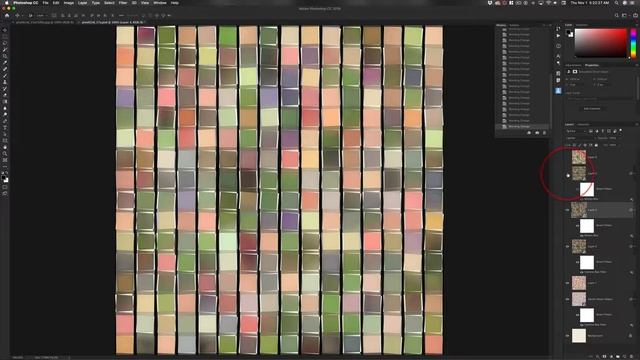This screenshot has height=360, width=640.
Task: Click the Background layer thumbnail
Action: 579,336
